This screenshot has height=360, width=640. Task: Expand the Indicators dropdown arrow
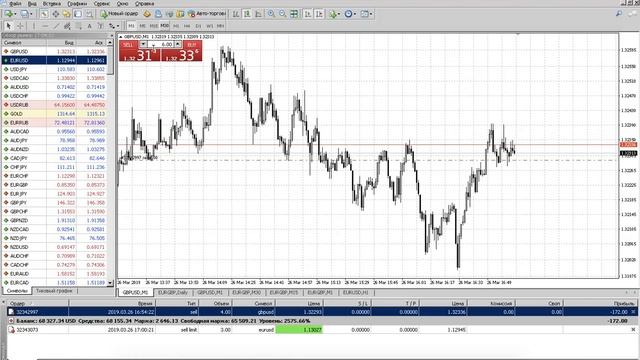click(x=339, y=14)
